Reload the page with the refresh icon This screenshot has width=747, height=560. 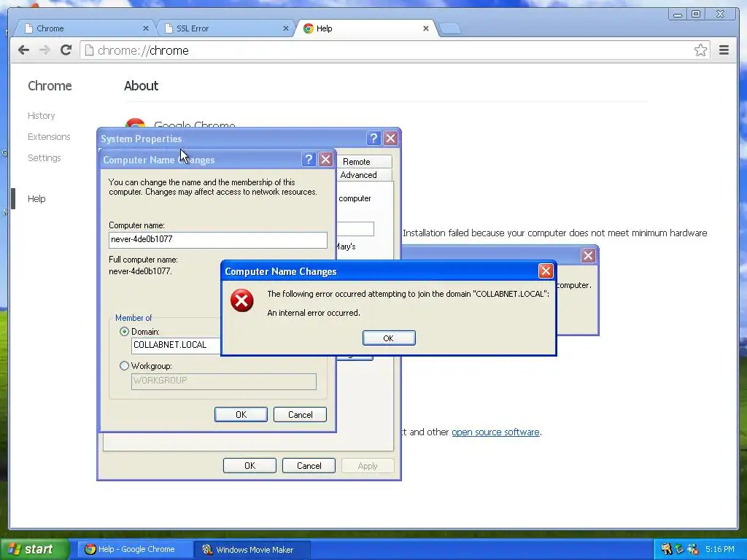tap(66, 50)
